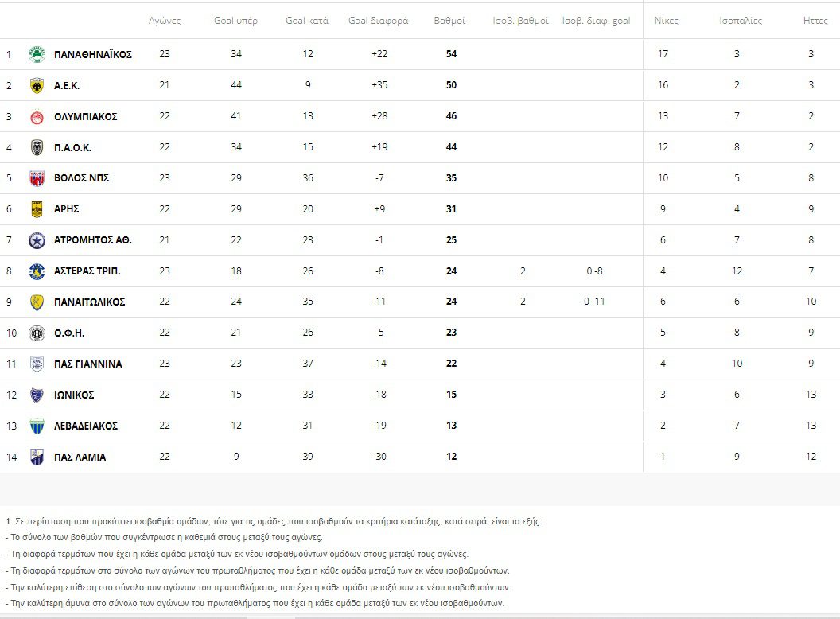
Task: Open the ΙΩΝΙΚΟΣ team name link
Action: click(x=74, y=395)
